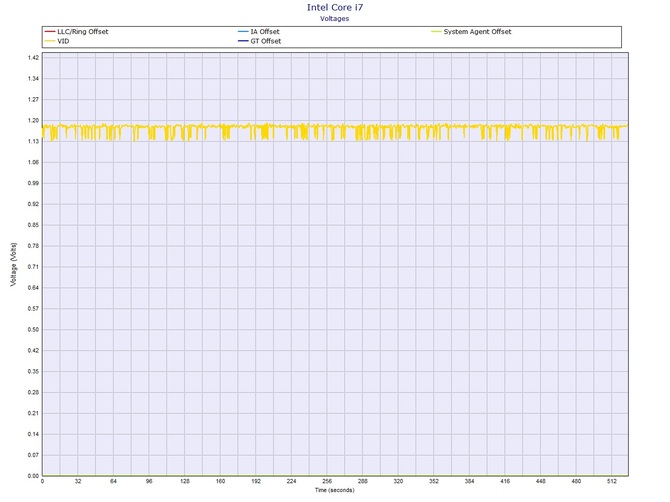Click the VID legend entry
670x502 pixels.
57,41
